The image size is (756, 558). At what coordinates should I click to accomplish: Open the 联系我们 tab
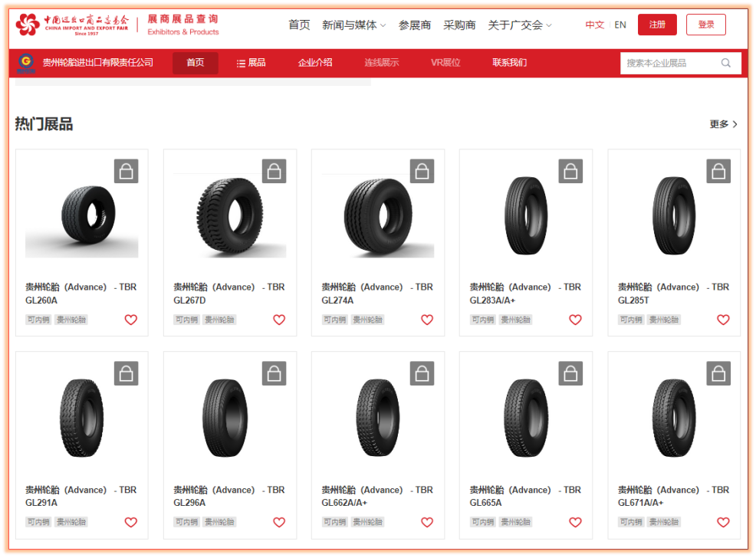point(510,63)
